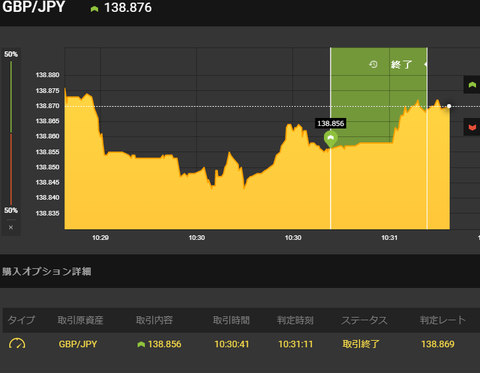Click the 判定時刻 column header

[x=295, y=320]
